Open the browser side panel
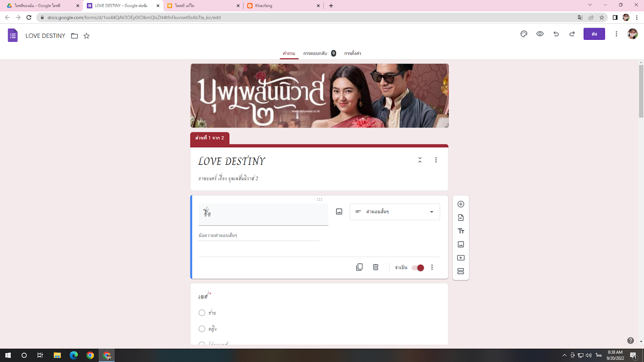644x362 pixels. click(x=615, y=17)
